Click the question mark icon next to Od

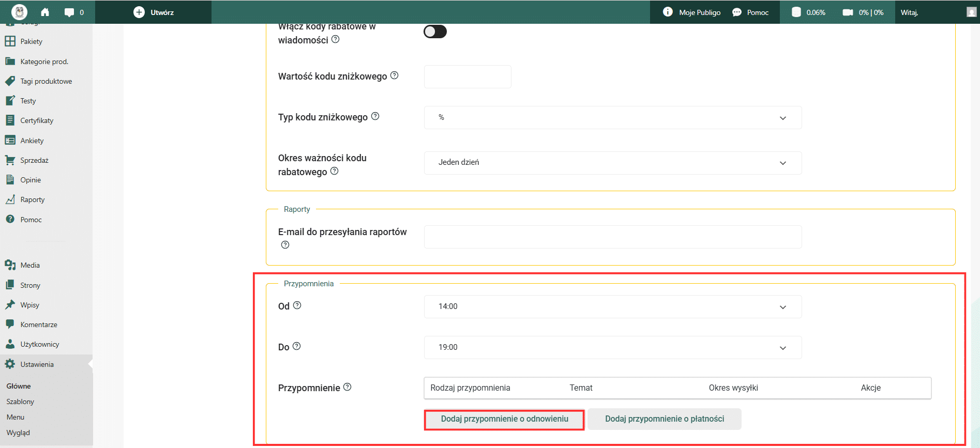[297, 305]
